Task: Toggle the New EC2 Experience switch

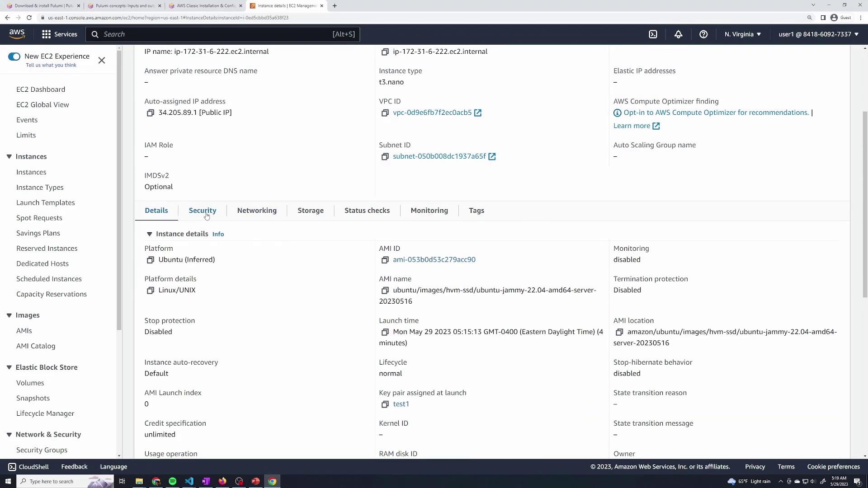Action: [14, 56]
